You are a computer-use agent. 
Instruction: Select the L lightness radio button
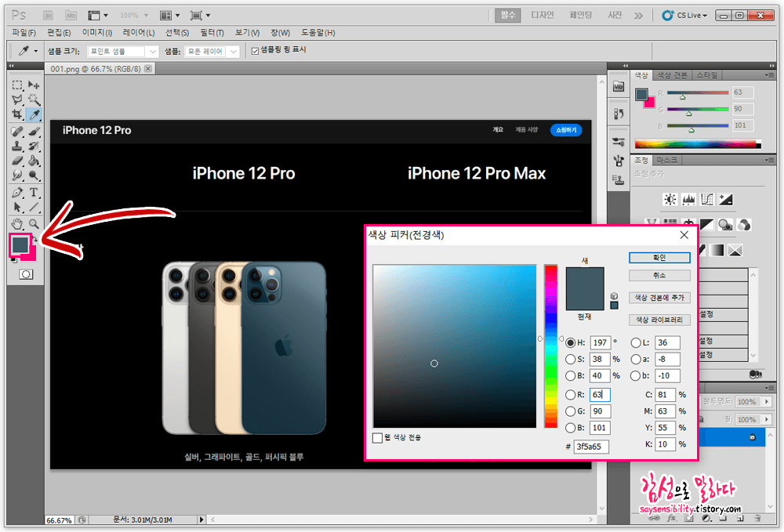coord(636,342)
